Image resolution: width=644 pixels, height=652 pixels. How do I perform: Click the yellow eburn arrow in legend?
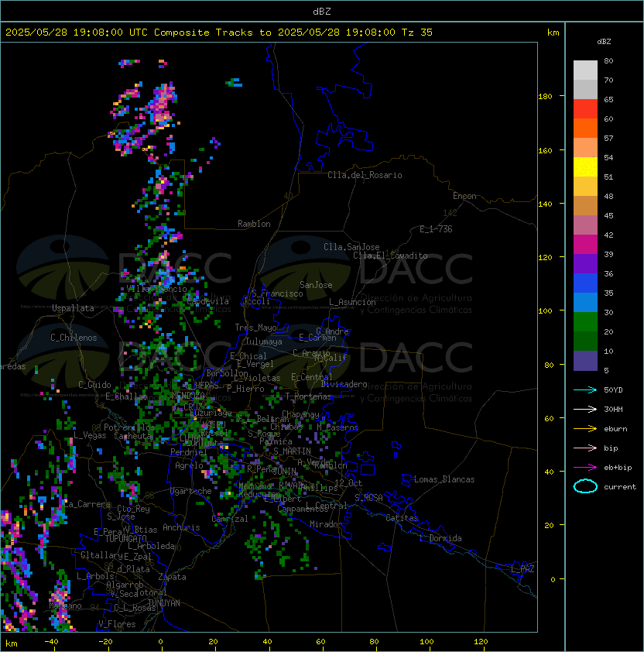585,429
